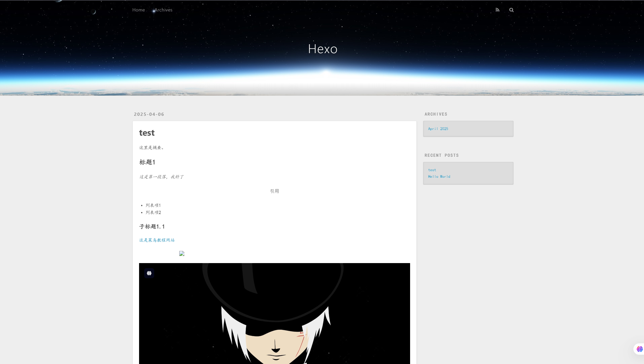The width and height of the screenshot is (644, 364).
Task: Click the brain icon on the image
Action: point(149,273)
